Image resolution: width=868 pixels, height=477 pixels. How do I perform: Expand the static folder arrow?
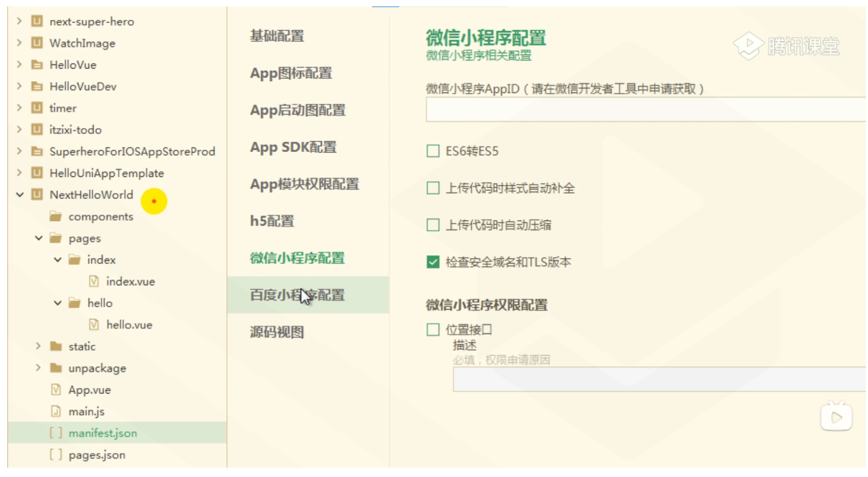point(39,346)
